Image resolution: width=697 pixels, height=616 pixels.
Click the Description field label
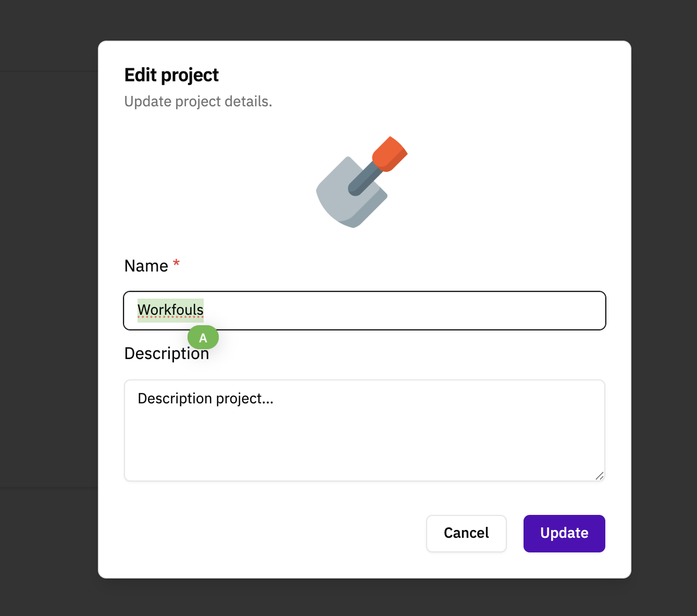pos(156,354)
